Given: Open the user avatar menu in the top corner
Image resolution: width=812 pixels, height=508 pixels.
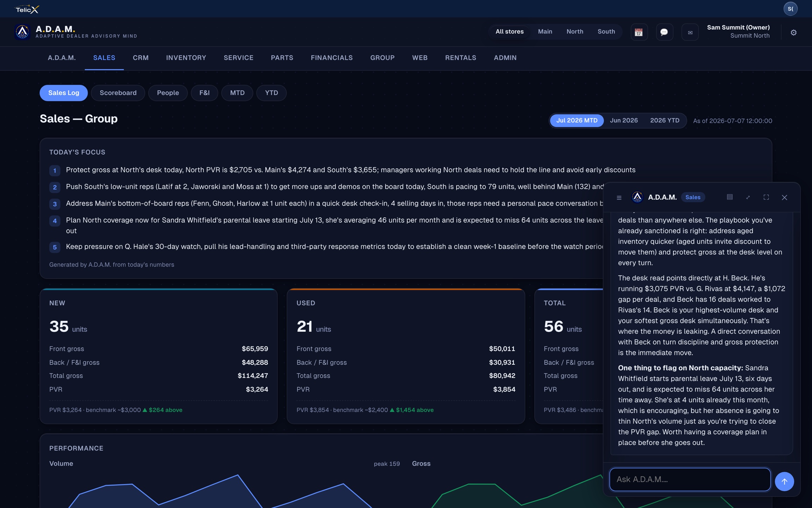Looking at the screenshot, I should tap(790, 9).
